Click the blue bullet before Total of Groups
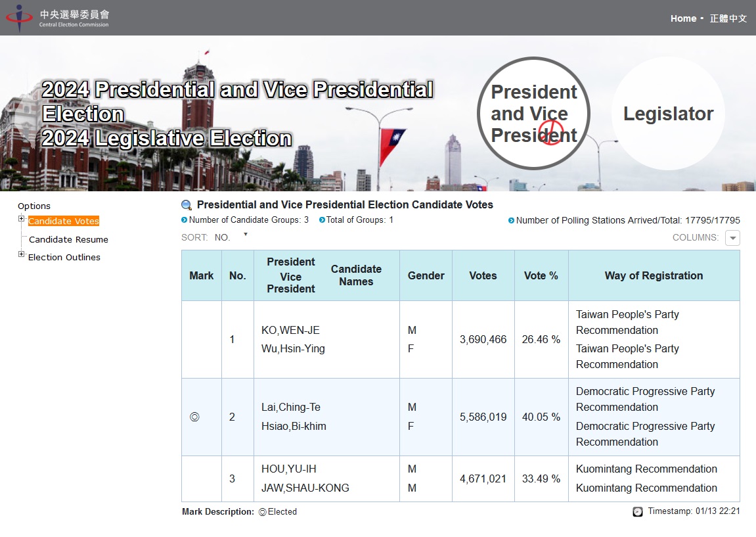 pos(322,220)
